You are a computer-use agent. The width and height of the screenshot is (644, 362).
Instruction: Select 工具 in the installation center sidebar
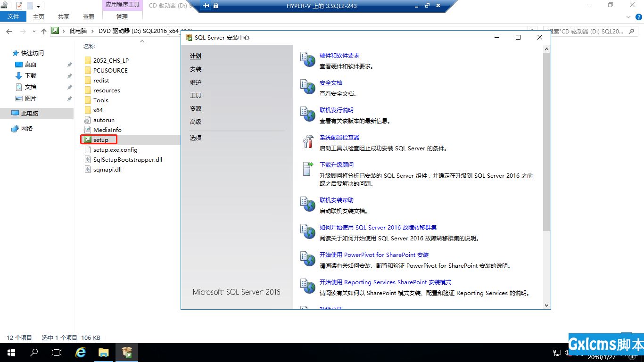(196, 96)
